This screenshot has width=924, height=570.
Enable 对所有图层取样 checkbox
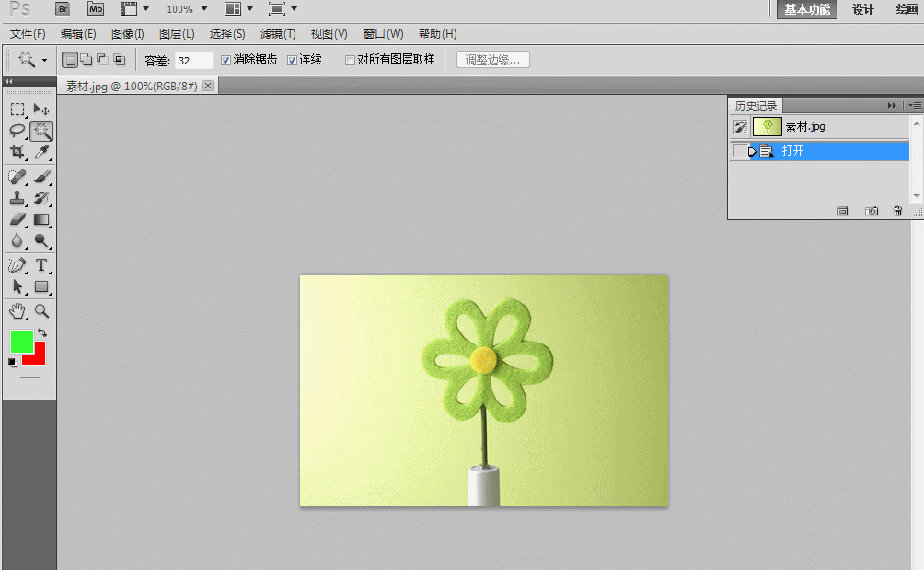coord(350,60)
